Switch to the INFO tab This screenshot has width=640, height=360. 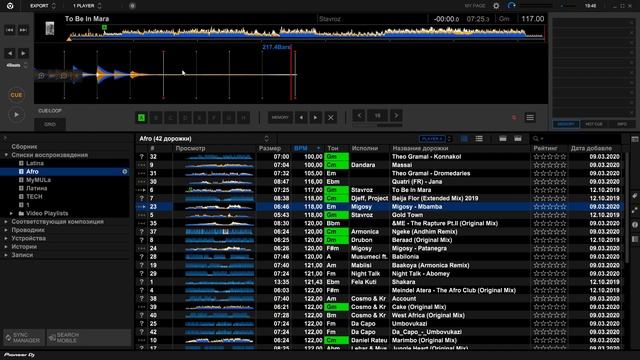(622, 124)
